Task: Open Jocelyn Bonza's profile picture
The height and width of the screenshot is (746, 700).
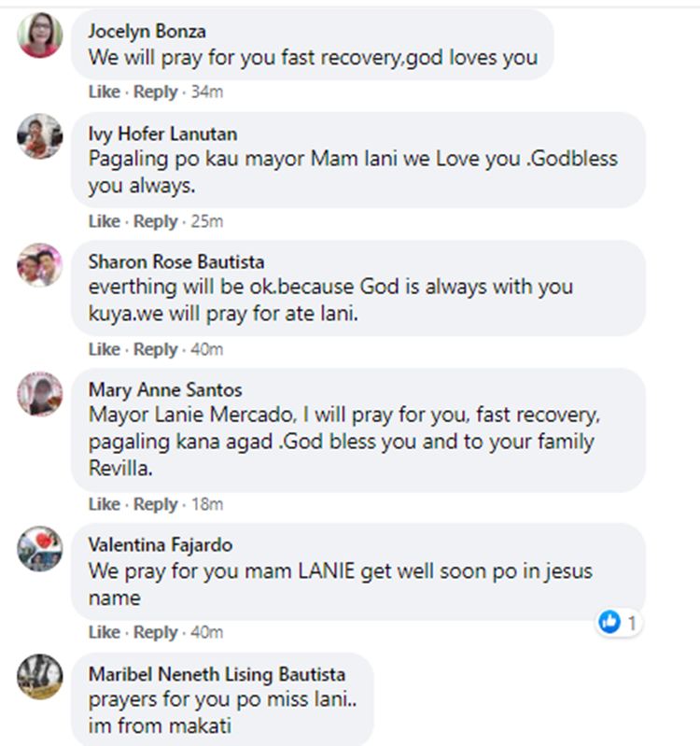Action: coord(40,35)
